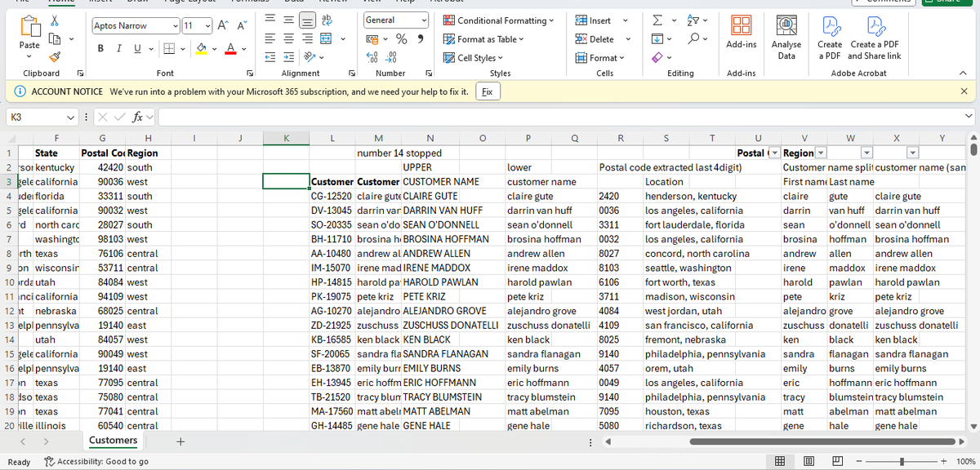The height and width of the screenshot is (470, 980).
Task: Click the AutoSum sigma icon
Action: [659, 20]
